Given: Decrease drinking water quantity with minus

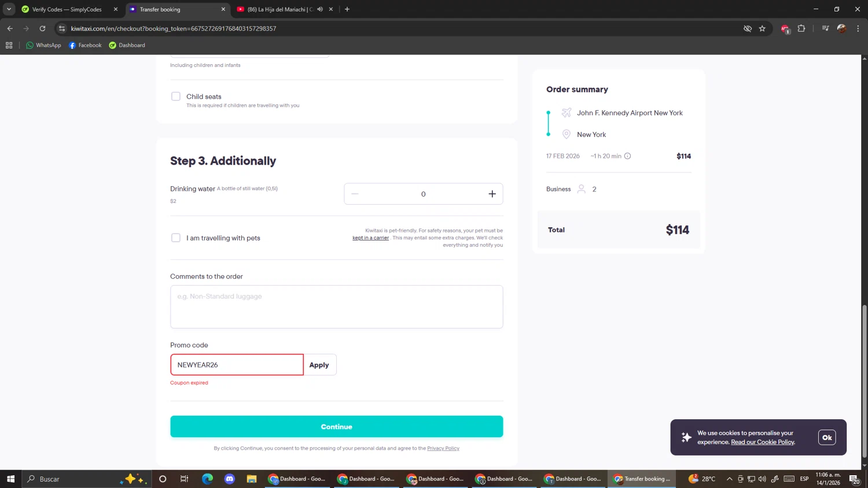Looking at the screenshot, I should [x=355, y=194].
